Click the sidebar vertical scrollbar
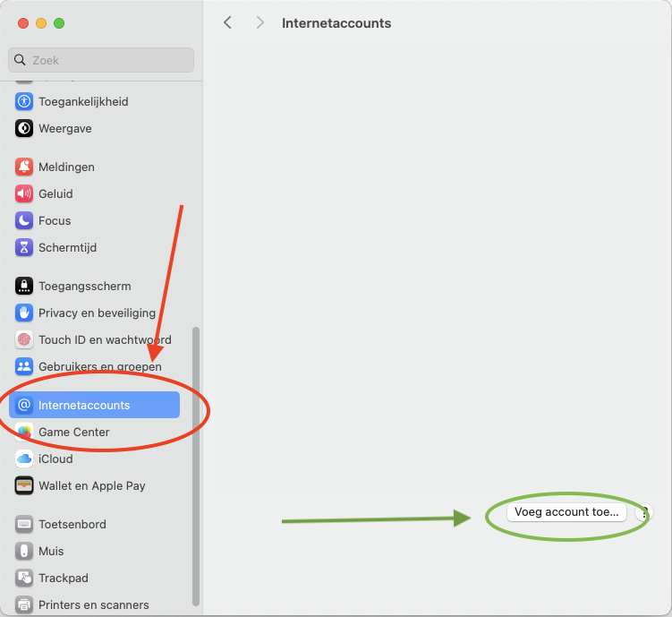The image size is (672, 617). 196,466
